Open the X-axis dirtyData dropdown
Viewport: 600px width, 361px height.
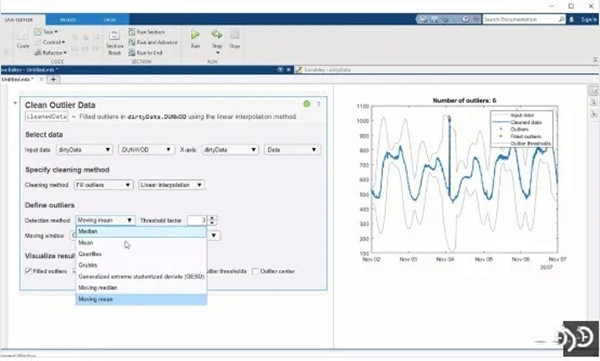click(x=230, y=150)
